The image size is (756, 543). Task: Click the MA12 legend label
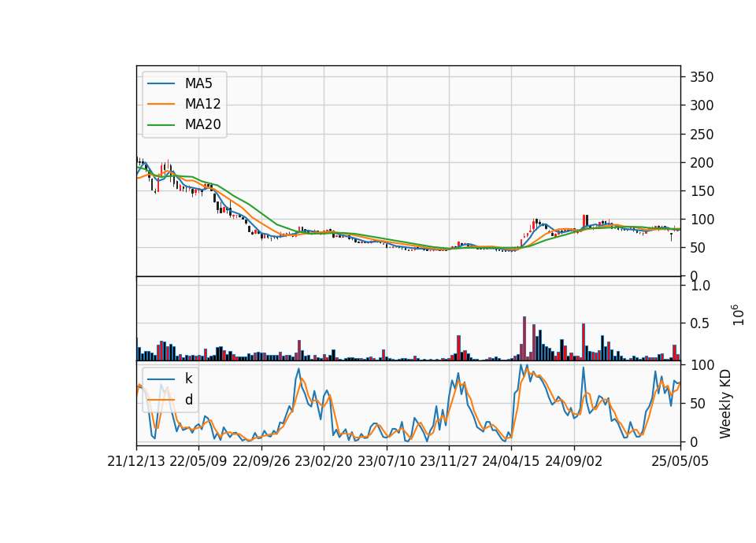coord(202,104)
